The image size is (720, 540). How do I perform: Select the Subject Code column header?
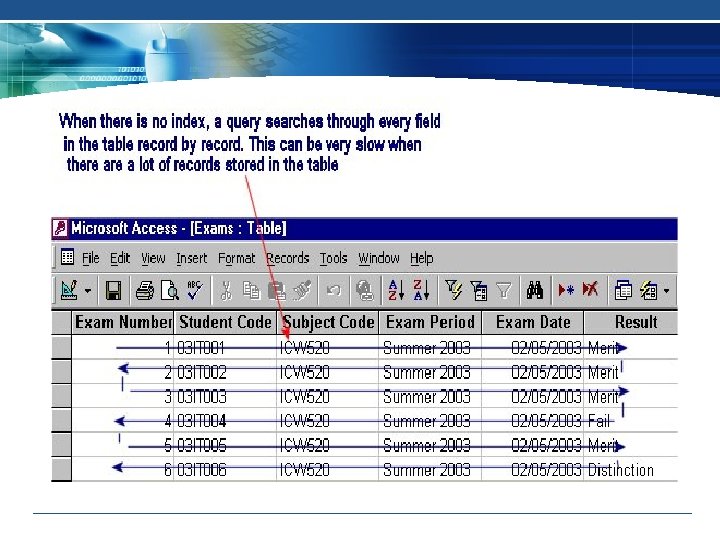click(x=328, y=322)
